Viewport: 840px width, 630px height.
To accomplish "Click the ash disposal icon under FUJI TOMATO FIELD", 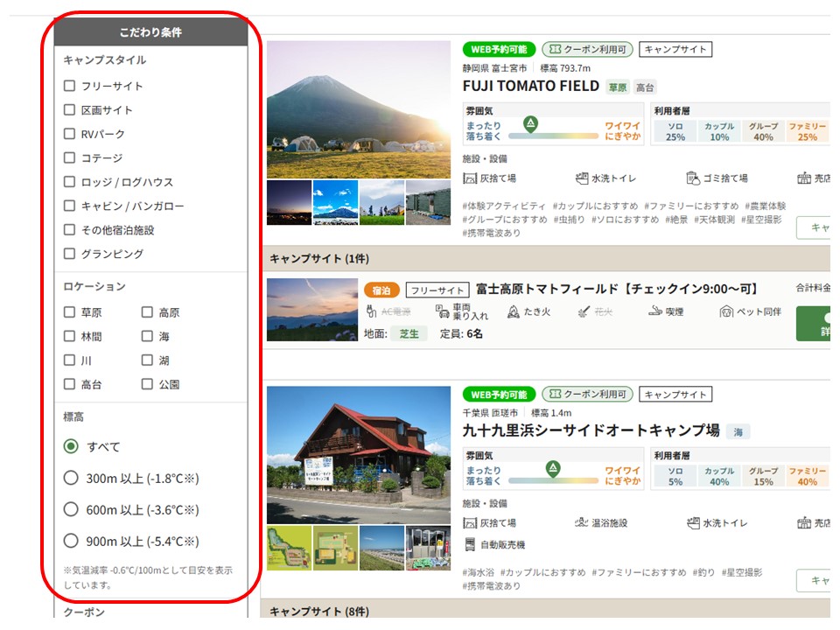I will (470, 178).
